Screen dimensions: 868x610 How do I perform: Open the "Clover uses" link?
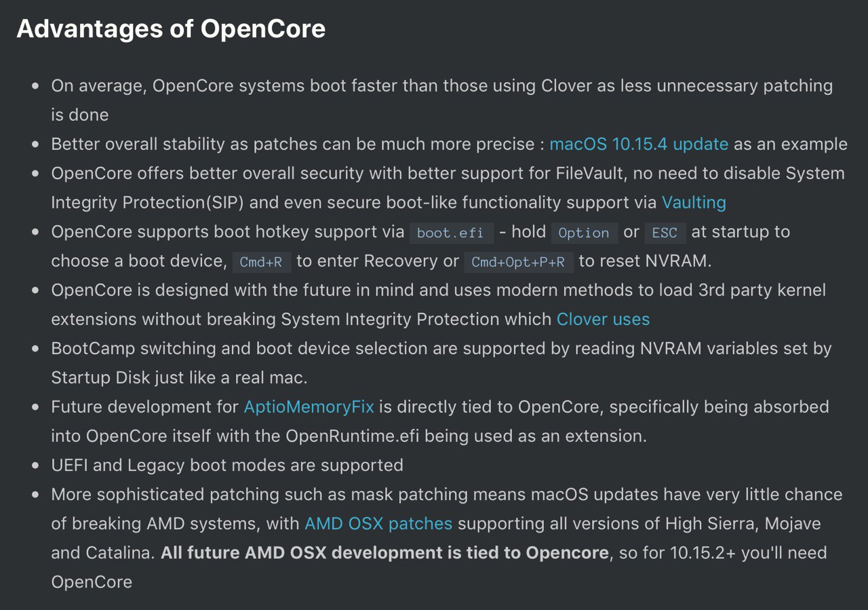pyautogui.click(x=603, y=320)
